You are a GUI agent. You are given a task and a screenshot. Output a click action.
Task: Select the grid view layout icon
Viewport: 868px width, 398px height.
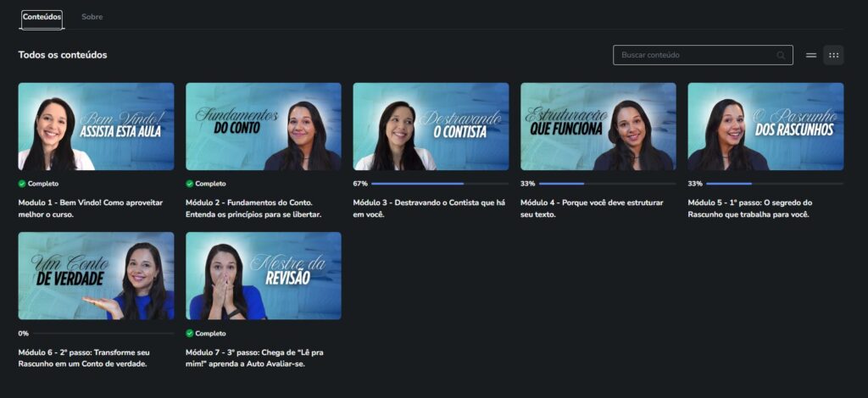833,55
